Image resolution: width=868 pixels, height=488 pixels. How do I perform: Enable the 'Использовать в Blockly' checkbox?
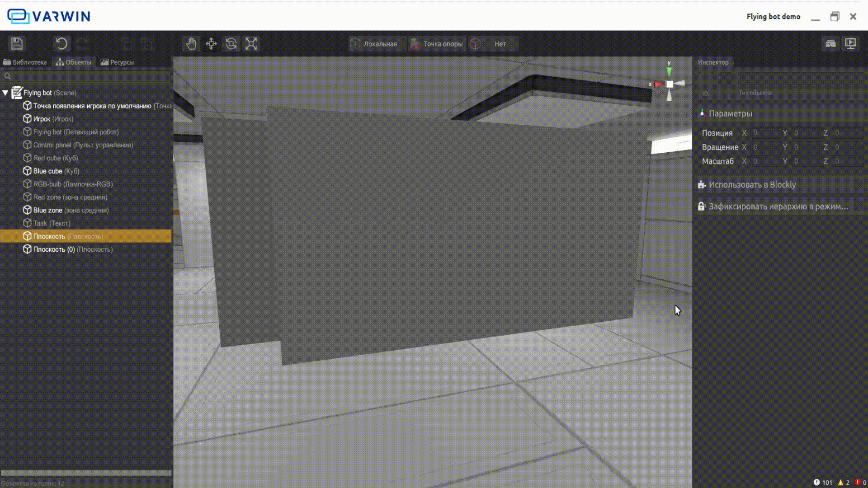(x=858, y=185)
